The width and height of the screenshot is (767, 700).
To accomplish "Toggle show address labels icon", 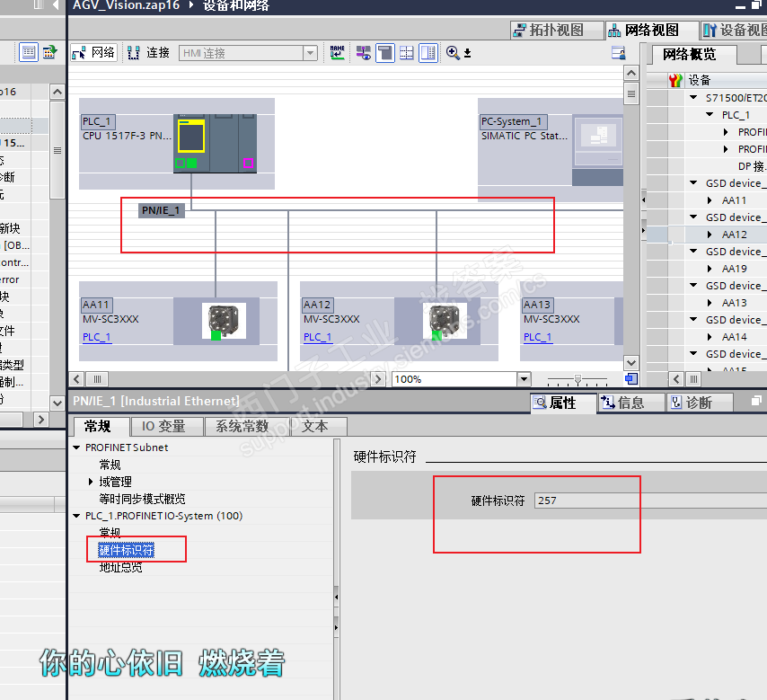I will coord(364,52).
